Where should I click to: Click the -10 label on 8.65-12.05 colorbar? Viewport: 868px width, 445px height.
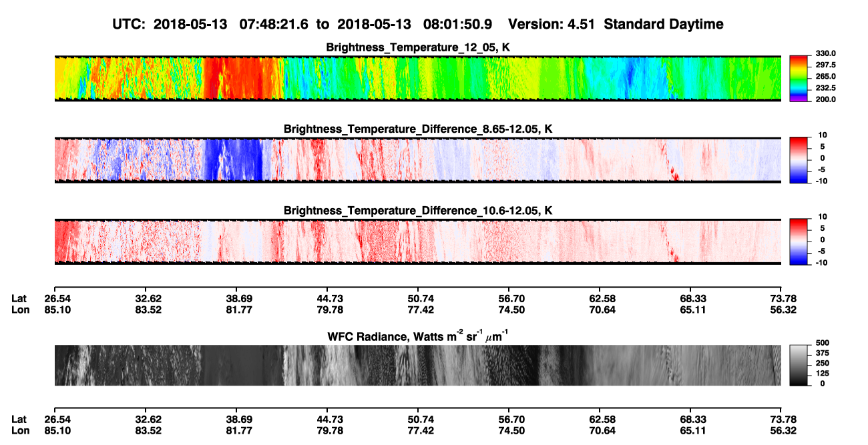coord(821,181)
